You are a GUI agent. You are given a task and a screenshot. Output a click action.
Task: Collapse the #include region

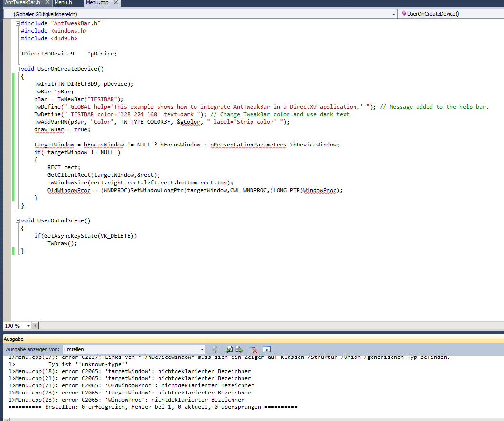pos(18,23)
